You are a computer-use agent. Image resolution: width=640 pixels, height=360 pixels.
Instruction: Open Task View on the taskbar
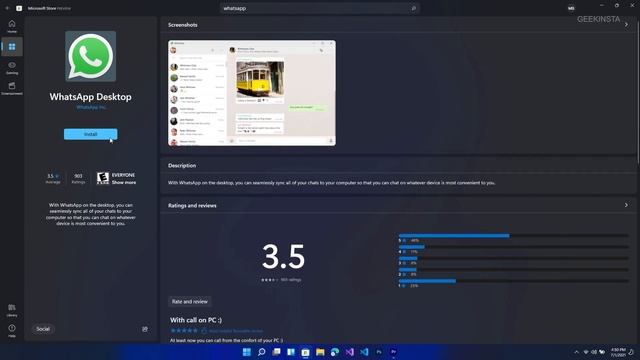276,352
